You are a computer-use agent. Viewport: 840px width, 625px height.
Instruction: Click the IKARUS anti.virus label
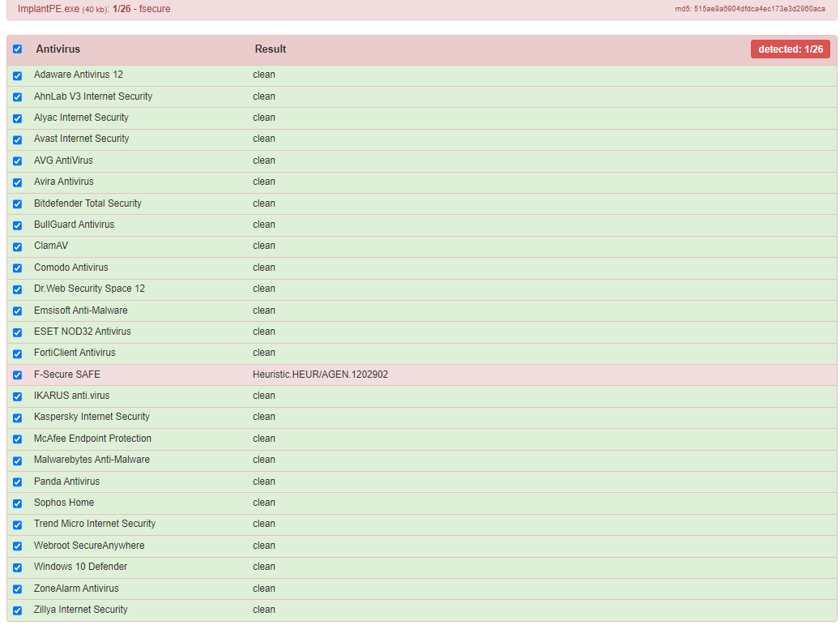point(72,395)
